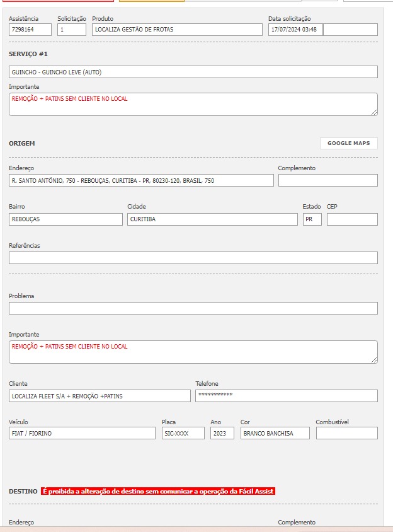Click the Assistência number field

coord(30,30)
